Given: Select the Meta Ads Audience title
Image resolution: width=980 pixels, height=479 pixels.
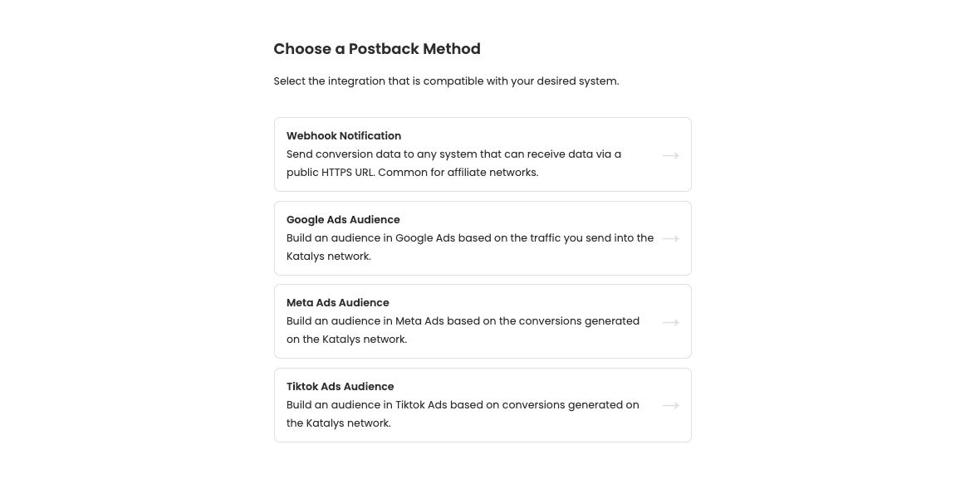Looking at the screenshot, I should coord(337,303).
